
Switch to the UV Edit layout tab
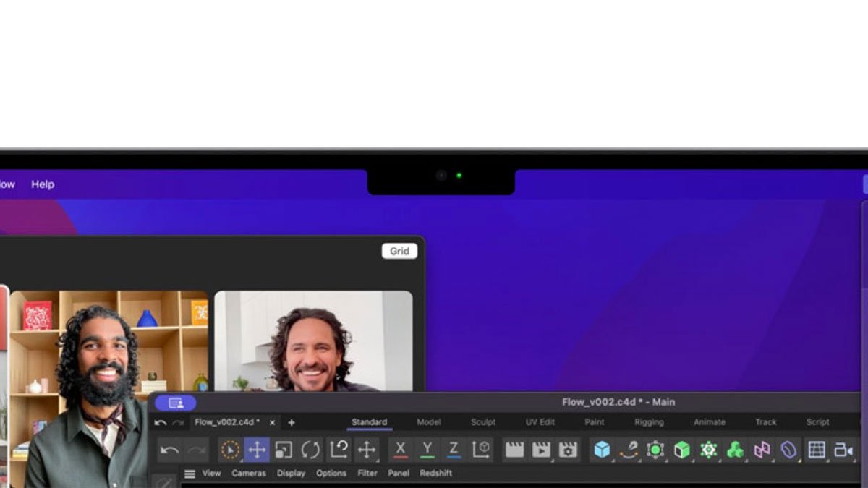click(x=540, y=422)
